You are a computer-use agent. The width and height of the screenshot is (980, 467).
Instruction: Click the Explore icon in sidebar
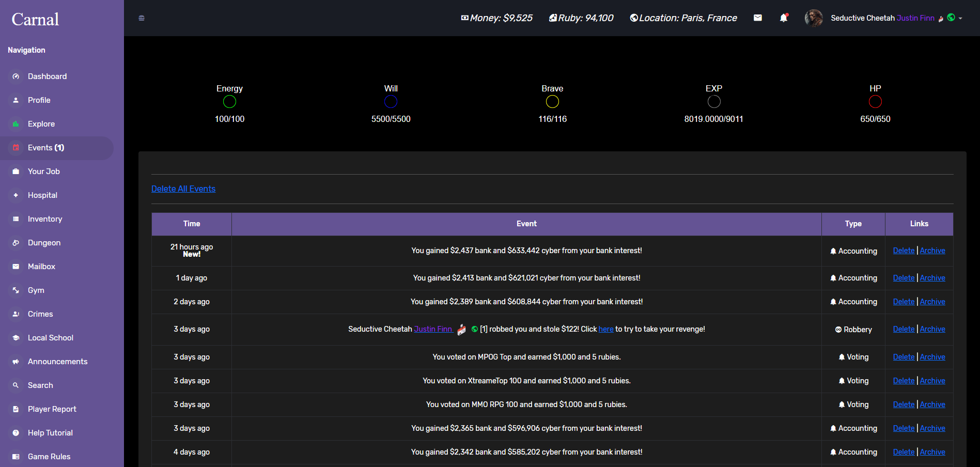click(x=16, y=124)
